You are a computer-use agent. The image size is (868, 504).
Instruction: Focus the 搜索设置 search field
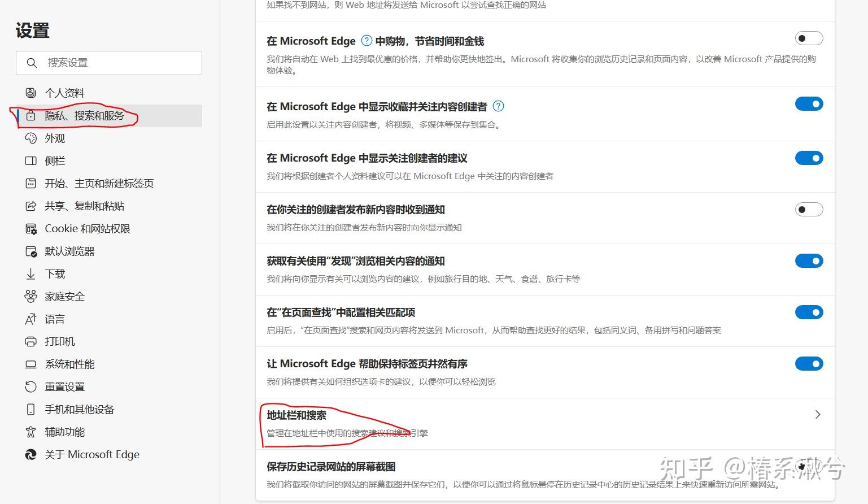tap(109, 63)
